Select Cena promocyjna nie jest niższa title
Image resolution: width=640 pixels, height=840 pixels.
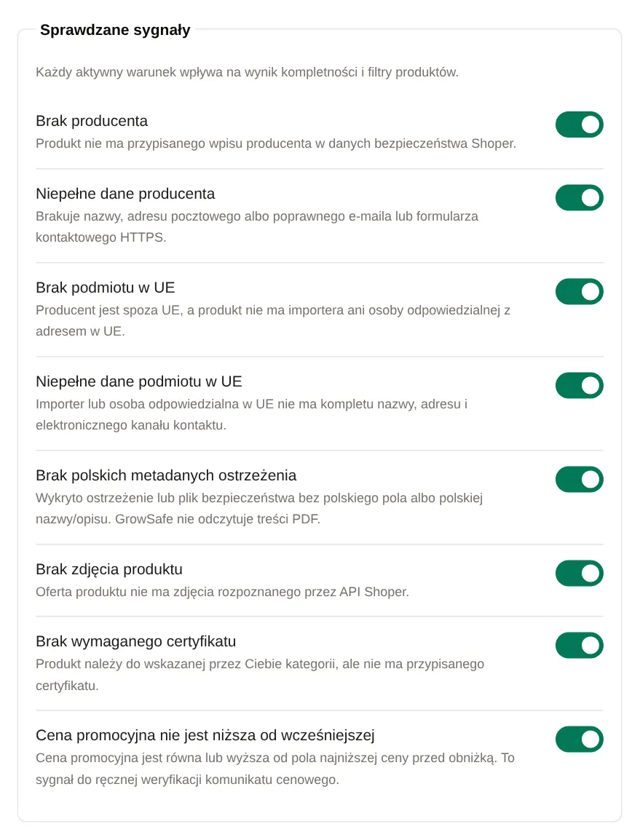click(x=205, y=735)
